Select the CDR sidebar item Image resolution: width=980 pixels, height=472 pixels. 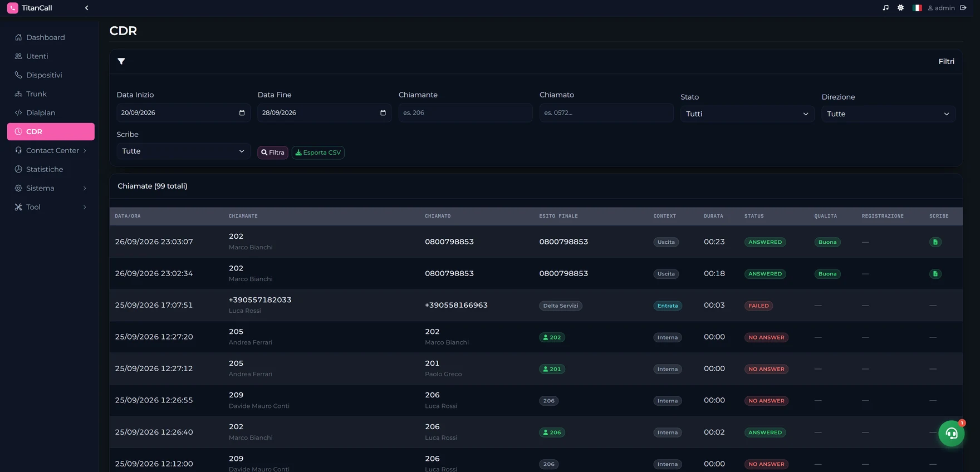click(x=51, y=131)
